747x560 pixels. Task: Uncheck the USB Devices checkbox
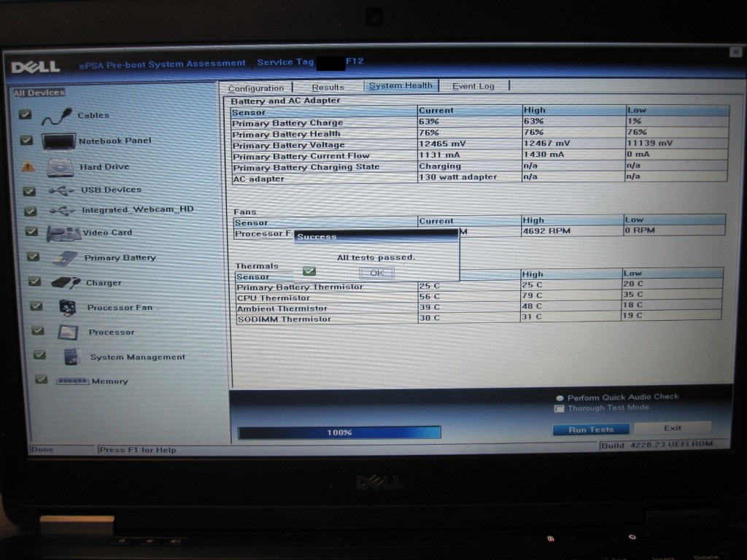tap(29, 191)
